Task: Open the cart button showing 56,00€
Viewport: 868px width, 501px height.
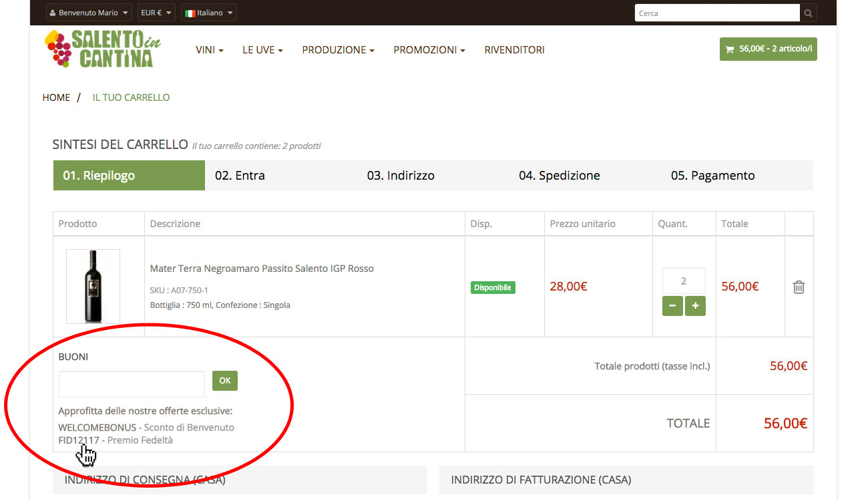Action: 768,49
